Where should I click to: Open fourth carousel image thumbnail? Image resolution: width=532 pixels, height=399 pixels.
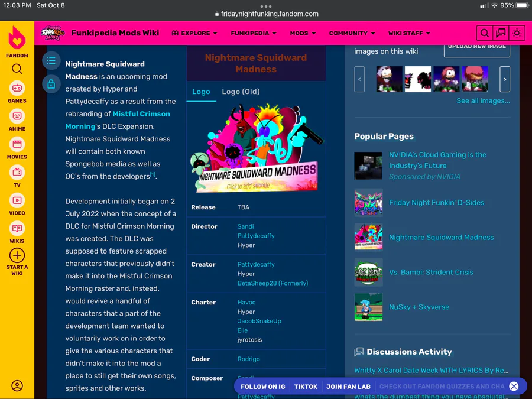pyautogui.click(x=475, y=79)
